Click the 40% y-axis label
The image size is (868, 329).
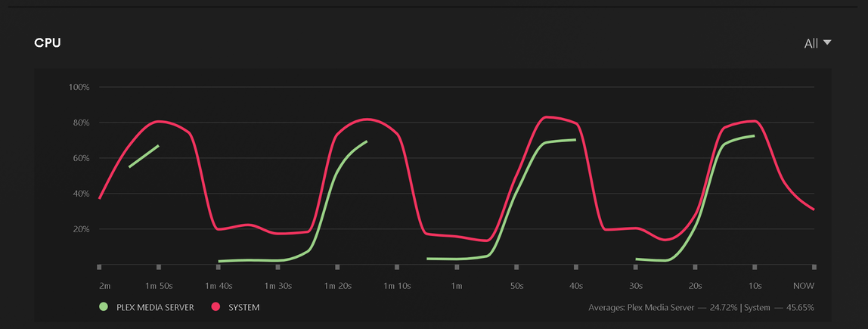pos(81,194)
